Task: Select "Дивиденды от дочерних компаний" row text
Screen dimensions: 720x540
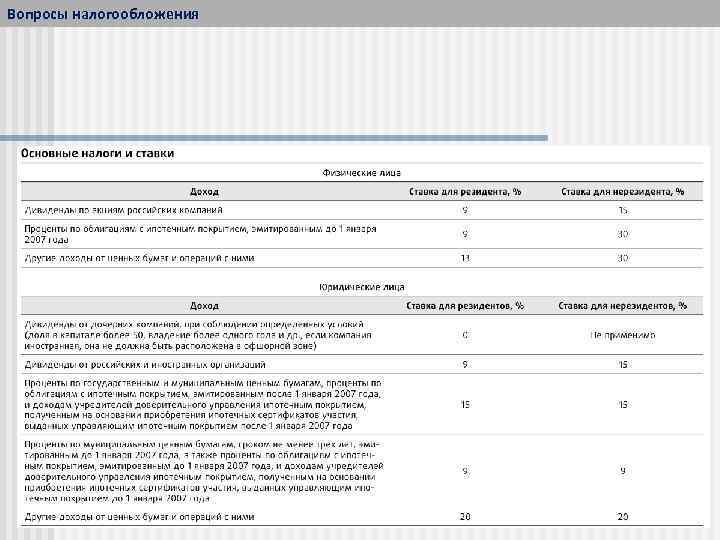Action: 198,335
